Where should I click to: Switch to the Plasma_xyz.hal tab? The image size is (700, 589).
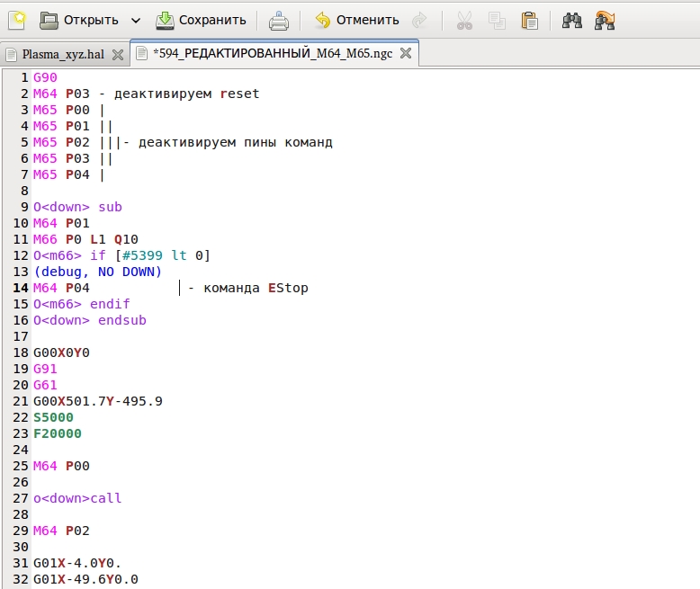[63, 55]
